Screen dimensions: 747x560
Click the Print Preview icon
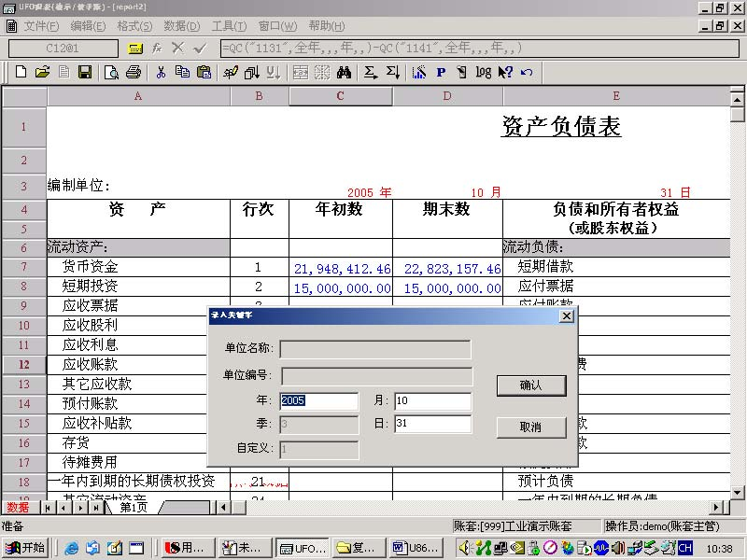point(112,72)
